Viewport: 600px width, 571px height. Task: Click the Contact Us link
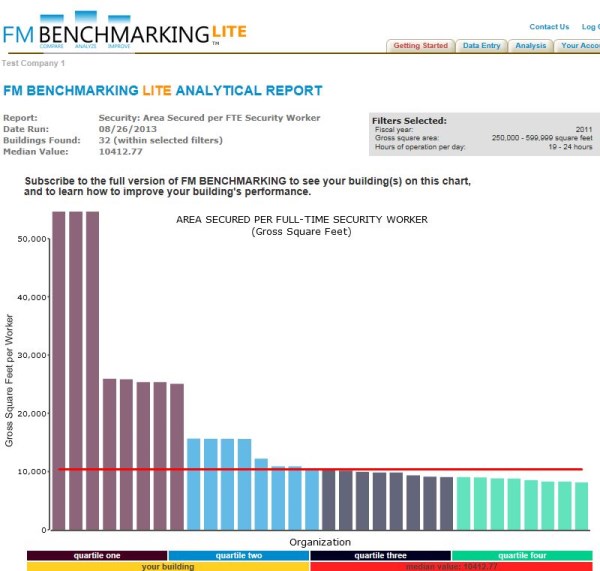click(x=549, y=27)
